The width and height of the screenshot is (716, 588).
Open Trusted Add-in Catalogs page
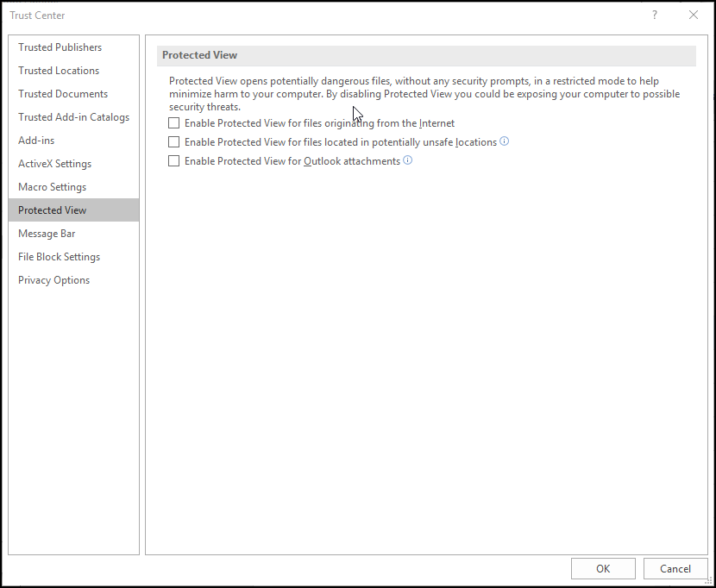coord(73,117)
